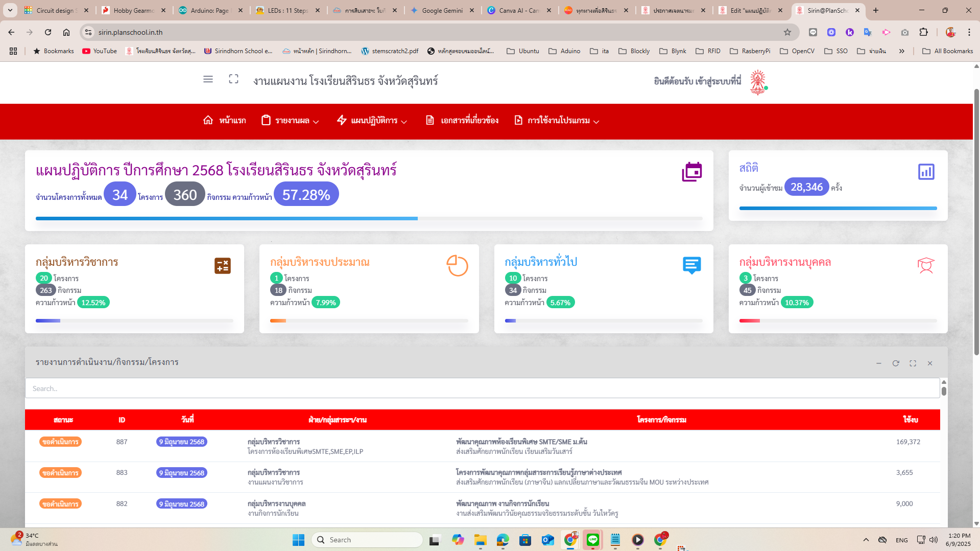Toggle fullscreen icon beside the site title
Image resolution: width=980 pixels, height=551 pixels.
233,79
